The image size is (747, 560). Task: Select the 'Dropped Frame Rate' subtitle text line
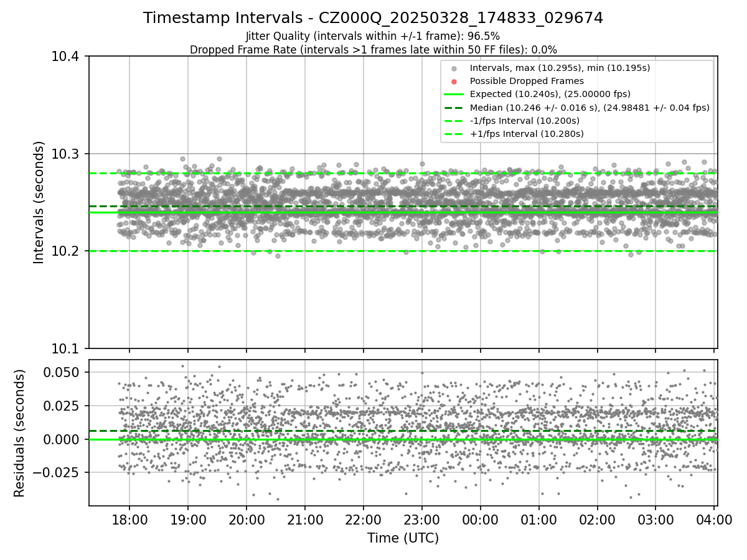(x=373, y=49)
